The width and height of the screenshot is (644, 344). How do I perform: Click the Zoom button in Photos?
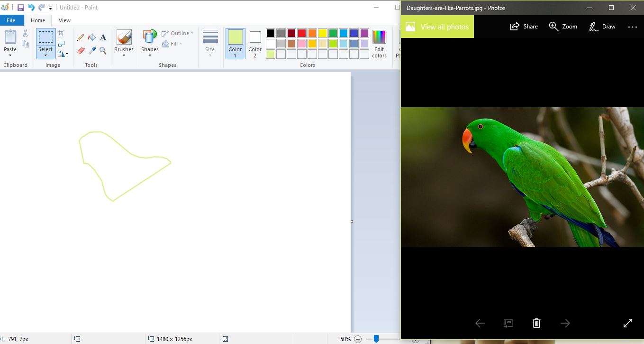coord(563,27)
